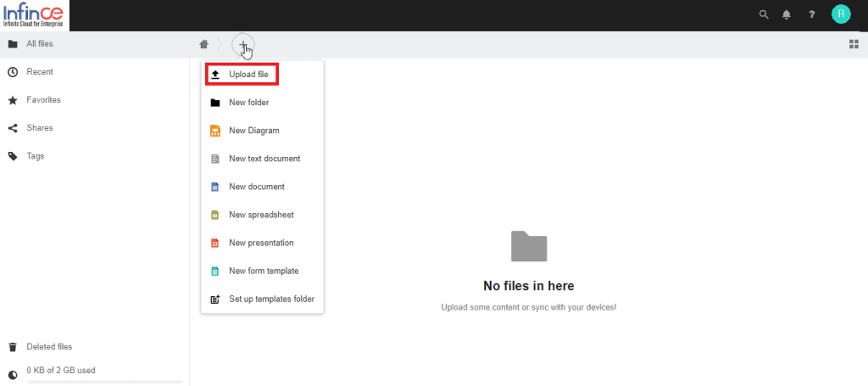Open Deleted files section
This screenshot has height=386, width=868.
49,346
